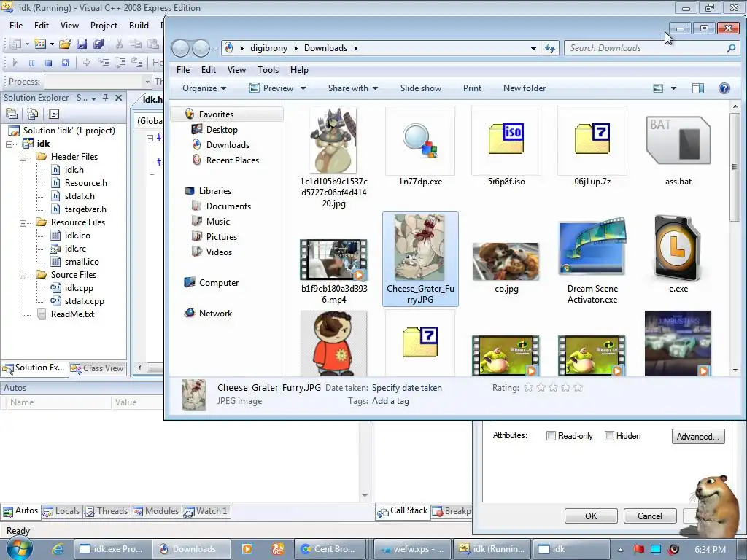Check the Read-only attribute checkbox

551,436
